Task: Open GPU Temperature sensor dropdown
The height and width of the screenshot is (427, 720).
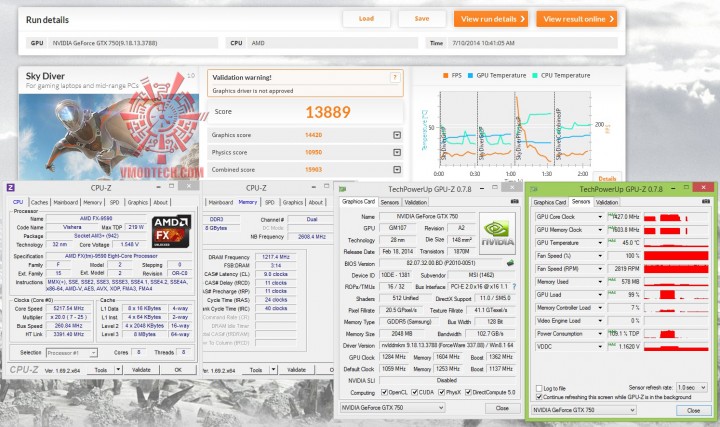Action: click(x=600, y=243)
